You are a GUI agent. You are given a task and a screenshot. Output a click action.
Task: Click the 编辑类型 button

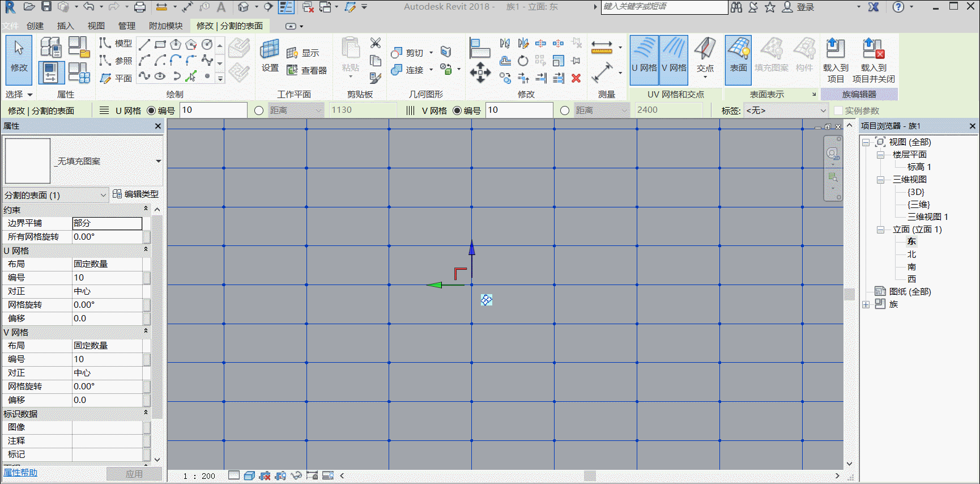[136, 194]
